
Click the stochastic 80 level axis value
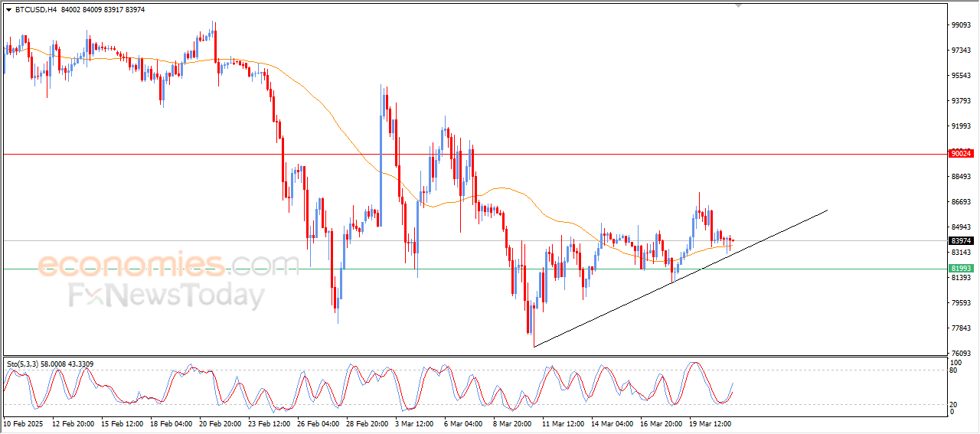(x=954, y=370)
